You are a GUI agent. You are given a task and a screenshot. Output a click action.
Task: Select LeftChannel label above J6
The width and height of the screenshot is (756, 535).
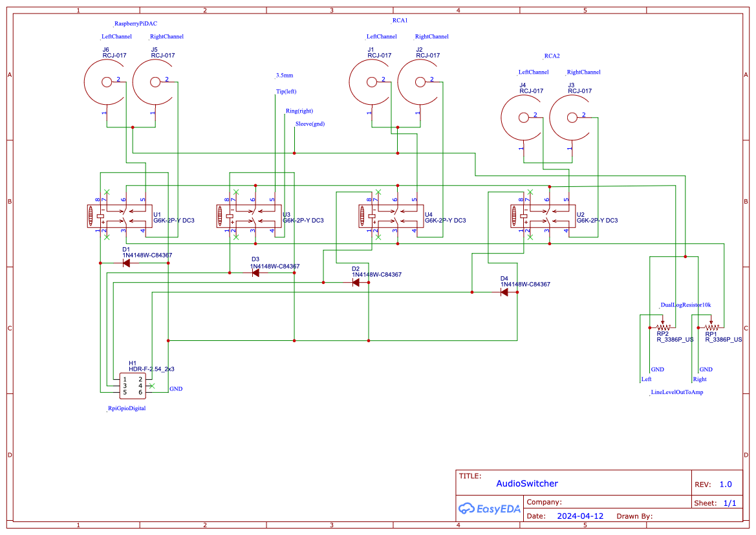pos(116,37)
